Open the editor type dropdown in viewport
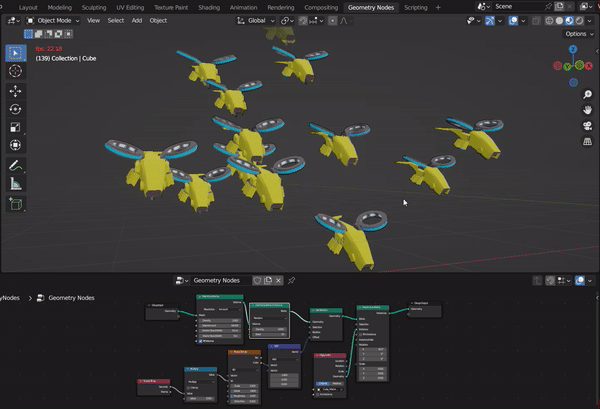The height and width of the screenshot is (409, 600). tap(14, 21)
